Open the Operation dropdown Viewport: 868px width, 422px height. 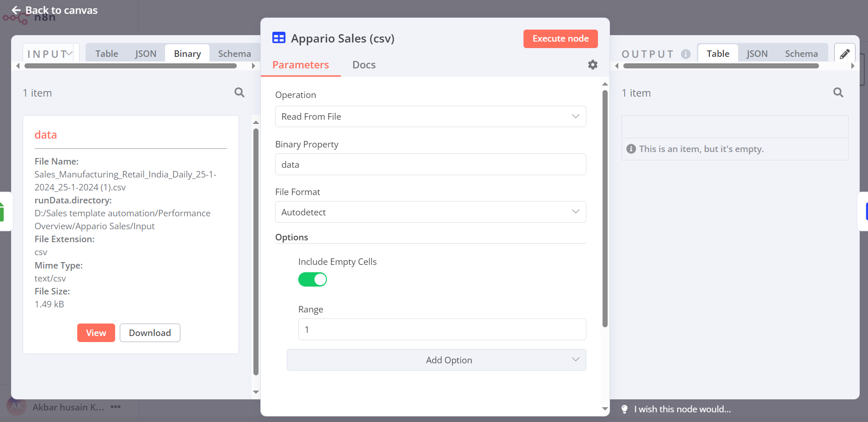point(431,116)
